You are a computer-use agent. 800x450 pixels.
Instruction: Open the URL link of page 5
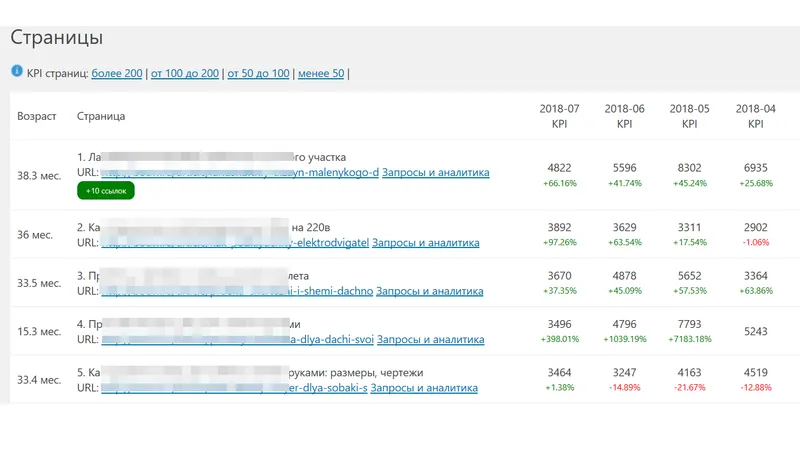pos(234,388)
